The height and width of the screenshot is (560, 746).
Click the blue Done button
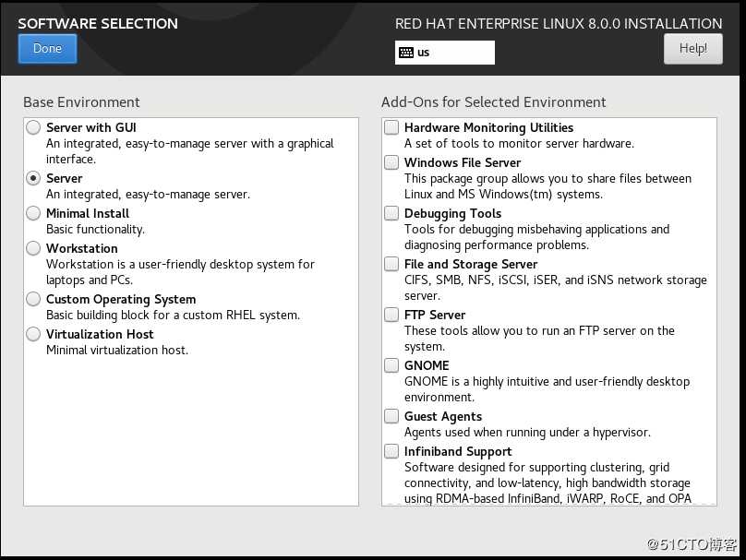48,49
